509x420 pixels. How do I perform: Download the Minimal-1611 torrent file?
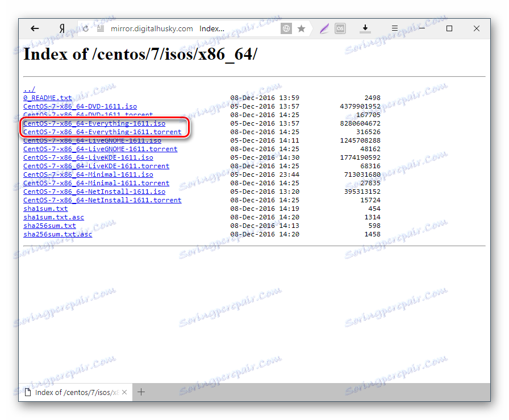coord(95,182)
